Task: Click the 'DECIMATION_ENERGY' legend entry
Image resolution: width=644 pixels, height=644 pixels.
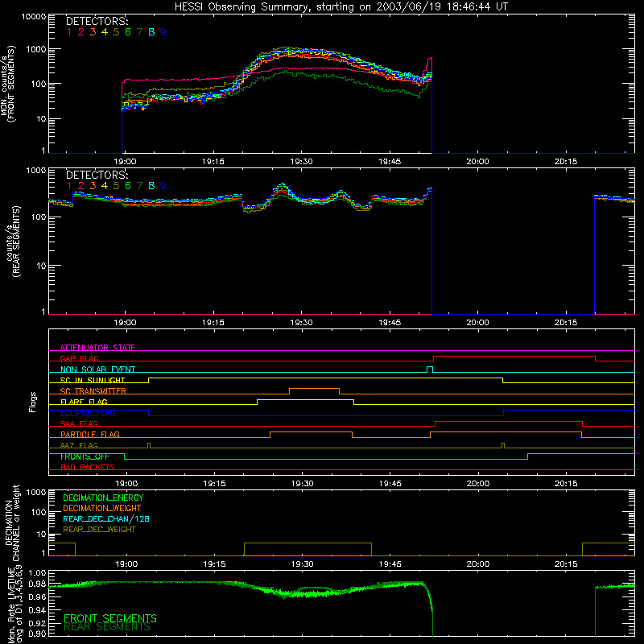Action: pyautogui.click(x=103, y=497)
